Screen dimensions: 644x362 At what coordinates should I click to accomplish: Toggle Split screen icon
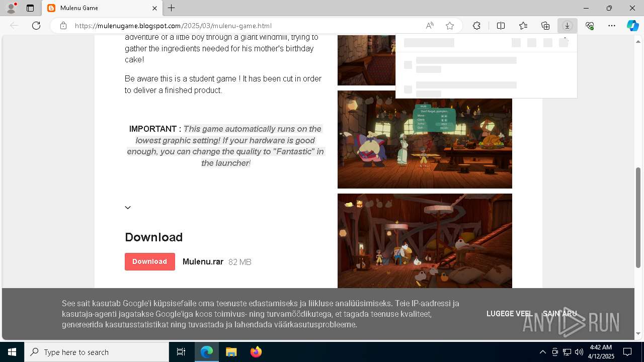pos(501,26)
